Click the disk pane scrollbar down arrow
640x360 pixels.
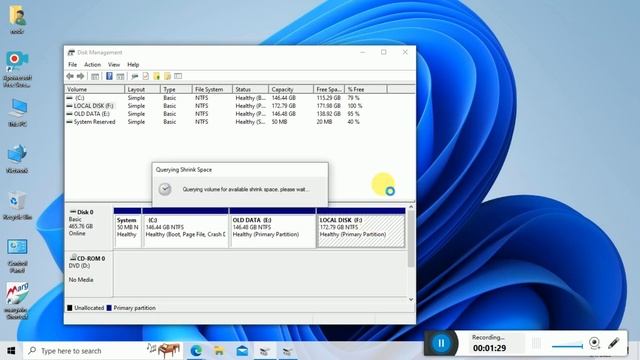[411, 299]
